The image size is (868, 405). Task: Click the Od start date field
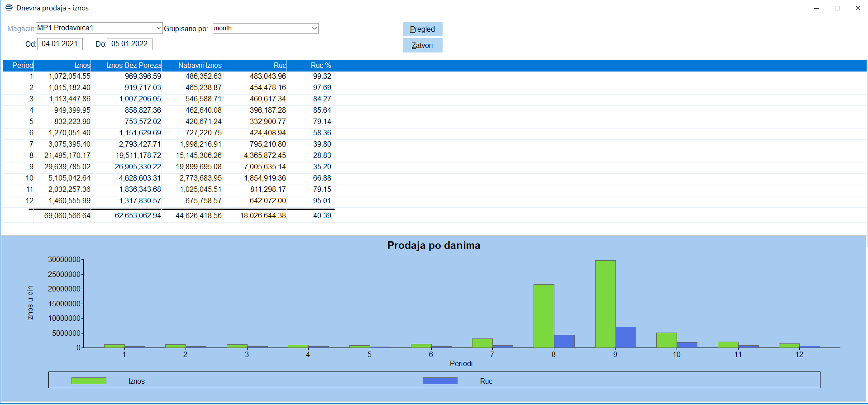coord(60,44)
